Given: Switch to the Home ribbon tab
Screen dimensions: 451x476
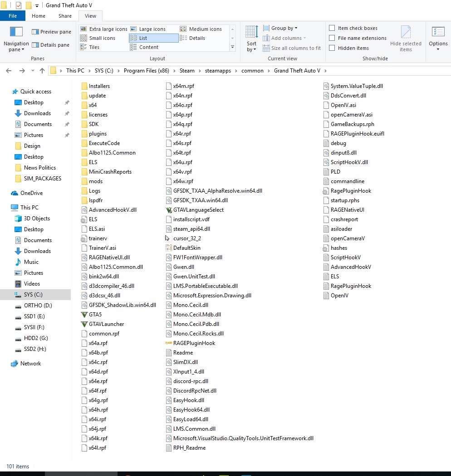Looking at the screenshot, I should tap(39, 16).
